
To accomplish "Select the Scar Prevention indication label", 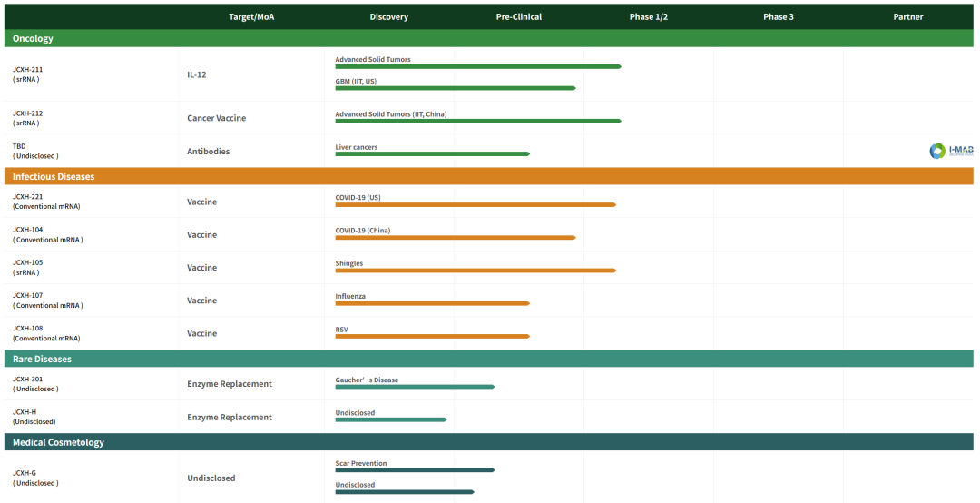I will (361, 463).
